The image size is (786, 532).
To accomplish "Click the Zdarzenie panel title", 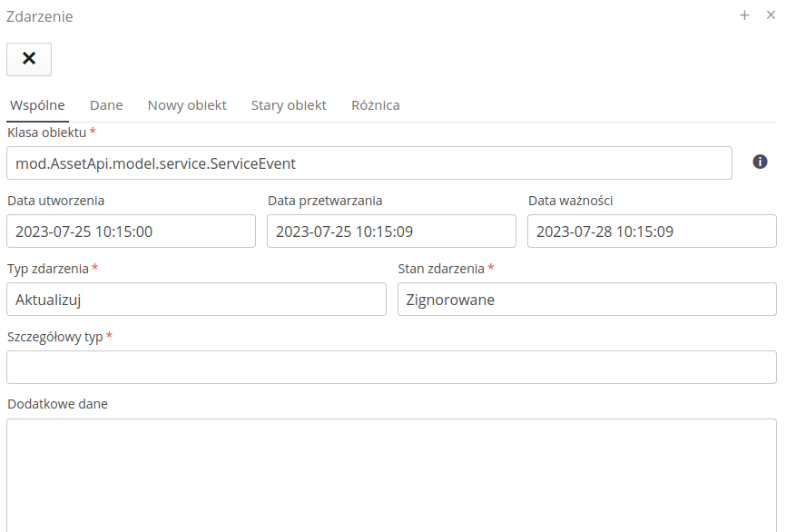I will pyautogui.click(x=40, y=16).
